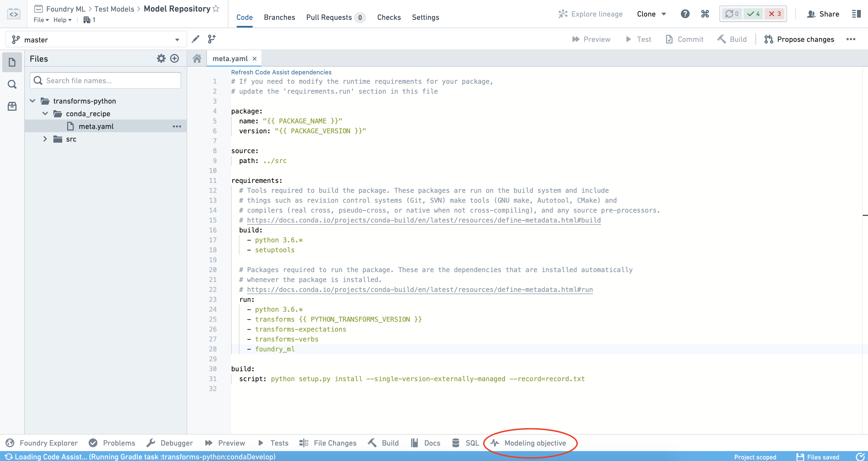Open the Tests panel

click(x=273, y=443)
